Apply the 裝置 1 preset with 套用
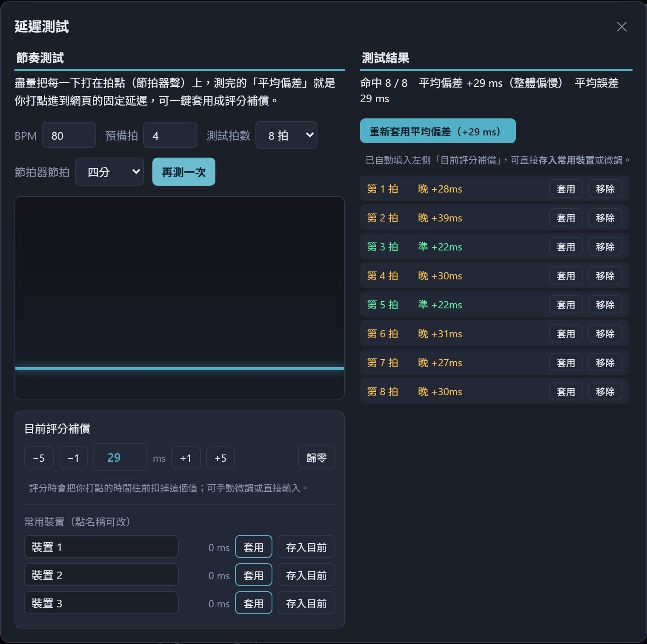Image resolution: width=647 pixels, height=644 pixels. pyautogui.click(x=254, y=546)
